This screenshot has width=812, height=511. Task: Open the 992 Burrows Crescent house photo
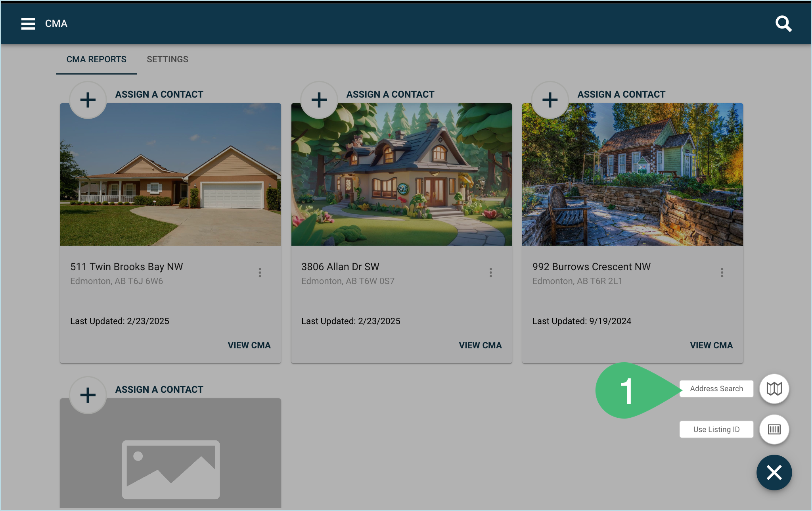pyautogui.click(x=632, y=175)
